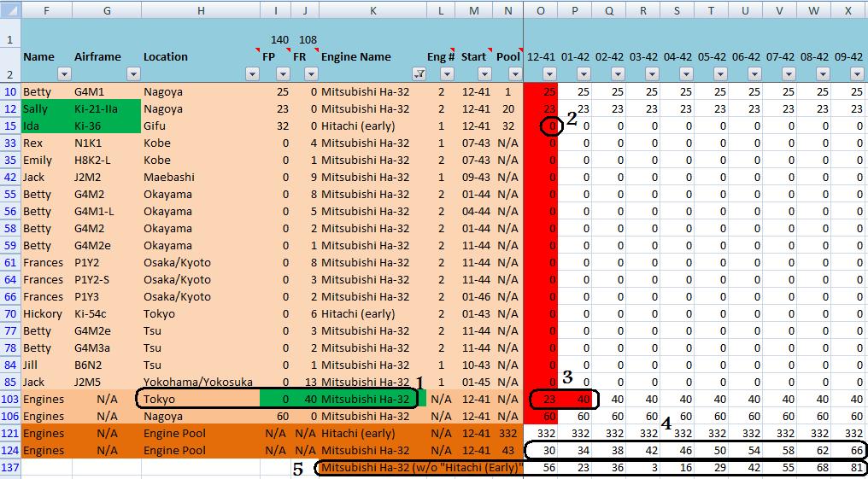
Task: Click the 12-41 value 30 in row 124
Action: pyautogui.click(x=540, y=450)
